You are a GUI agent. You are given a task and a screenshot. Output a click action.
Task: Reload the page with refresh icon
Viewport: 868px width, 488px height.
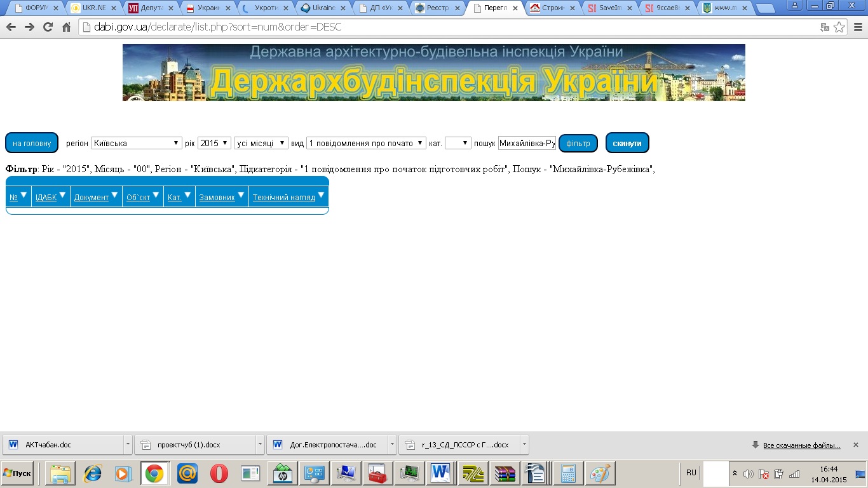click(48, 27)
